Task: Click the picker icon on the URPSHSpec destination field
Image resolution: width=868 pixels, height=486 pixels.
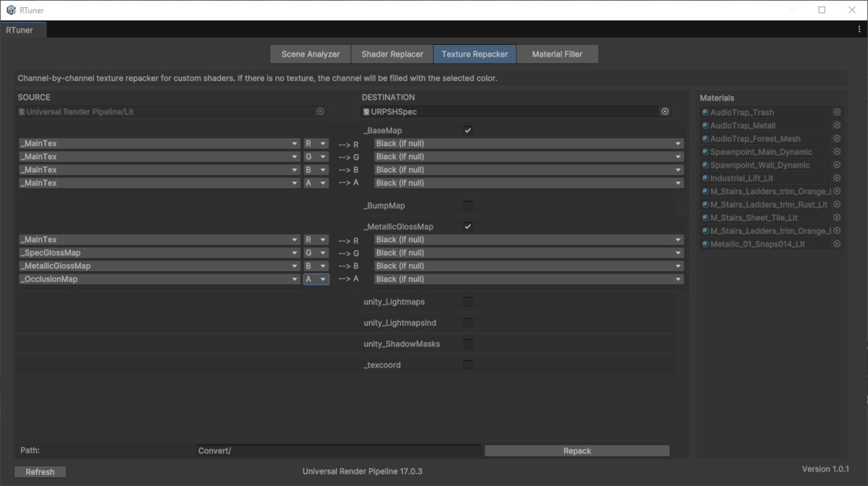Action: (665, 111)
